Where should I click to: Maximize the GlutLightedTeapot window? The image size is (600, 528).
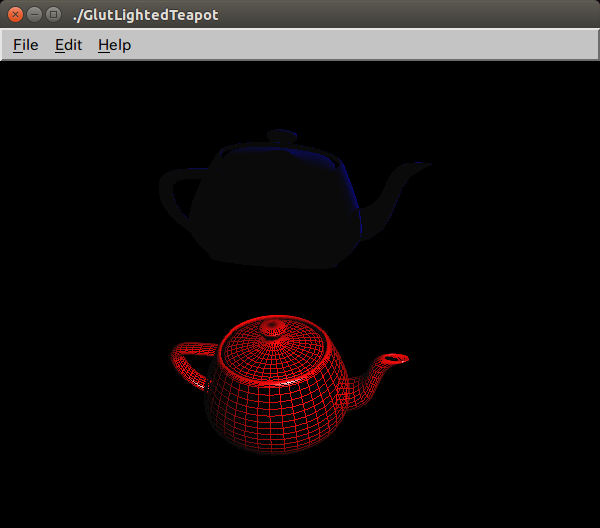[x=54, y=15]
